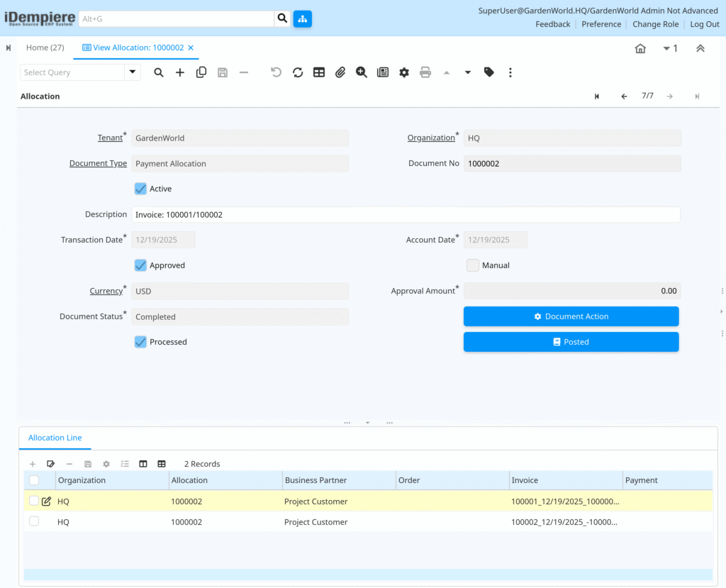
Task: Open the menu tree icon beside search
Action: pos(303,19)
